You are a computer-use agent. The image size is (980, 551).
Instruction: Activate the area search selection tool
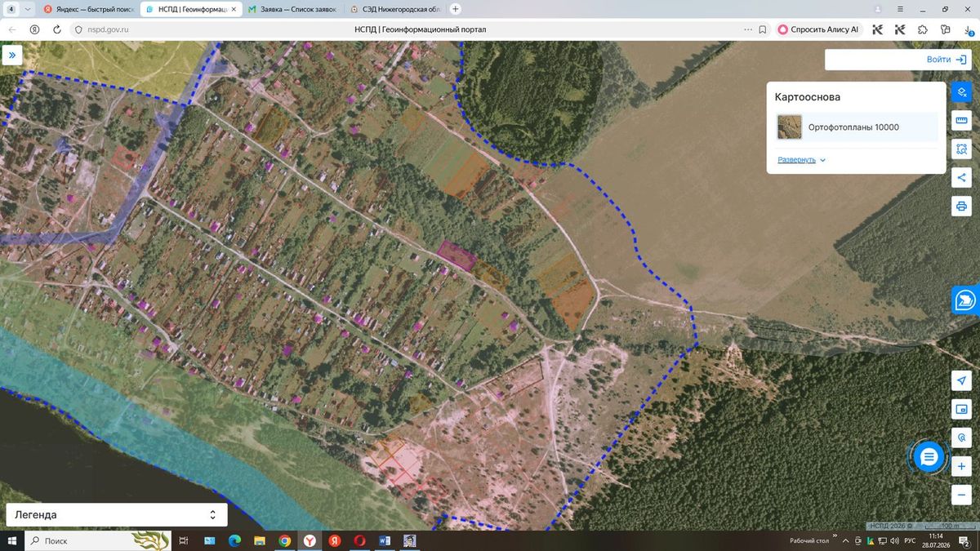point(961,149)
